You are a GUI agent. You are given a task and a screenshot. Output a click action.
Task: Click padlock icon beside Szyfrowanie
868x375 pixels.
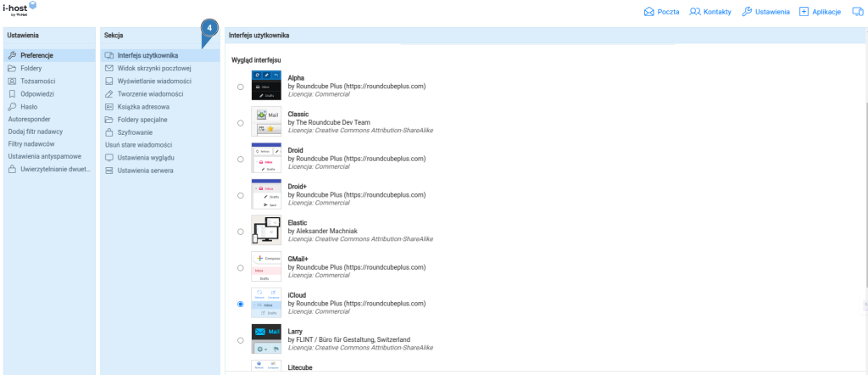[109, 132]
